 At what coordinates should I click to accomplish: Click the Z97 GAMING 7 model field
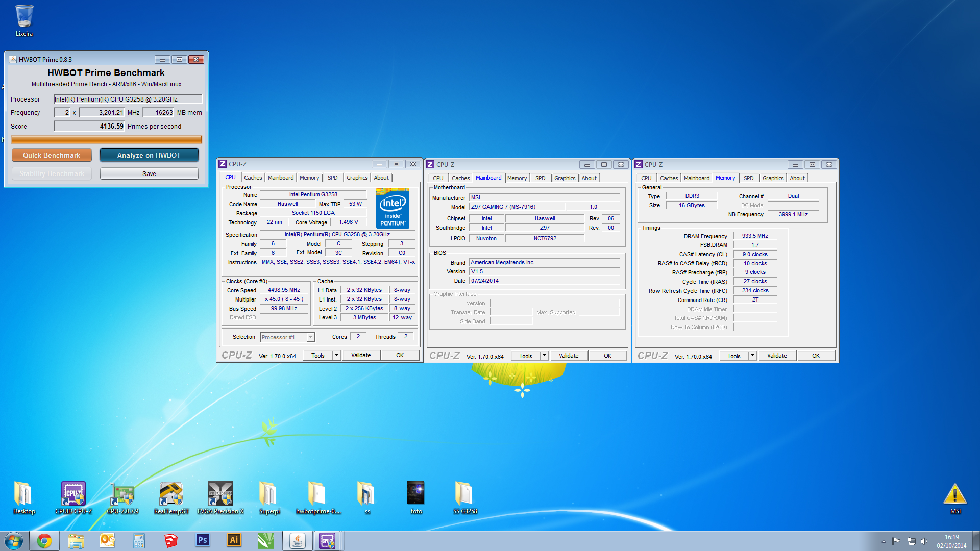517,207
